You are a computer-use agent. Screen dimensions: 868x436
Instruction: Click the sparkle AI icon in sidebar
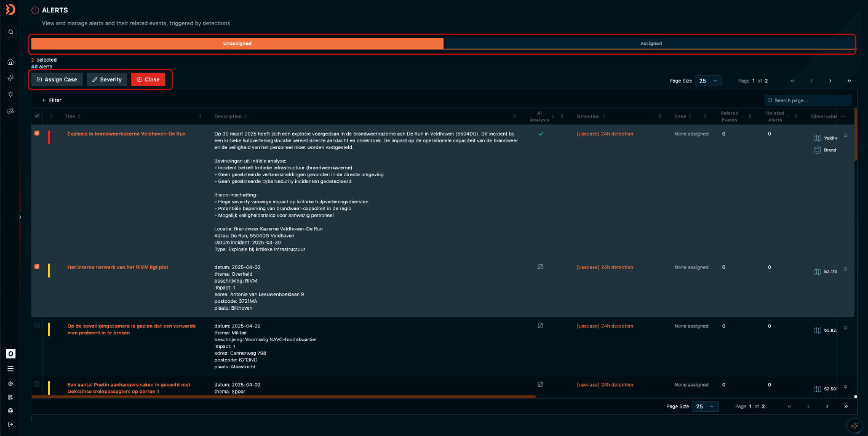(10, 78)
